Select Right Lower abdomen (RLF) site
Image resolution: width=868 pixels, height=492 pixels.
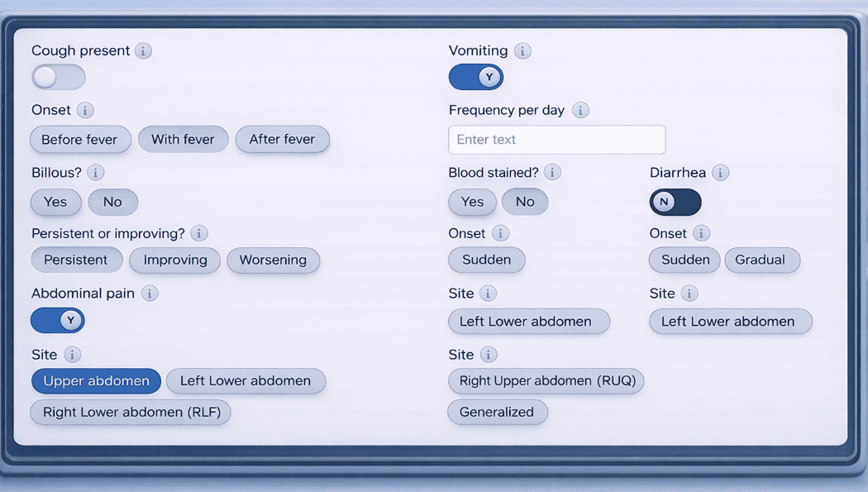pos(131,412)
